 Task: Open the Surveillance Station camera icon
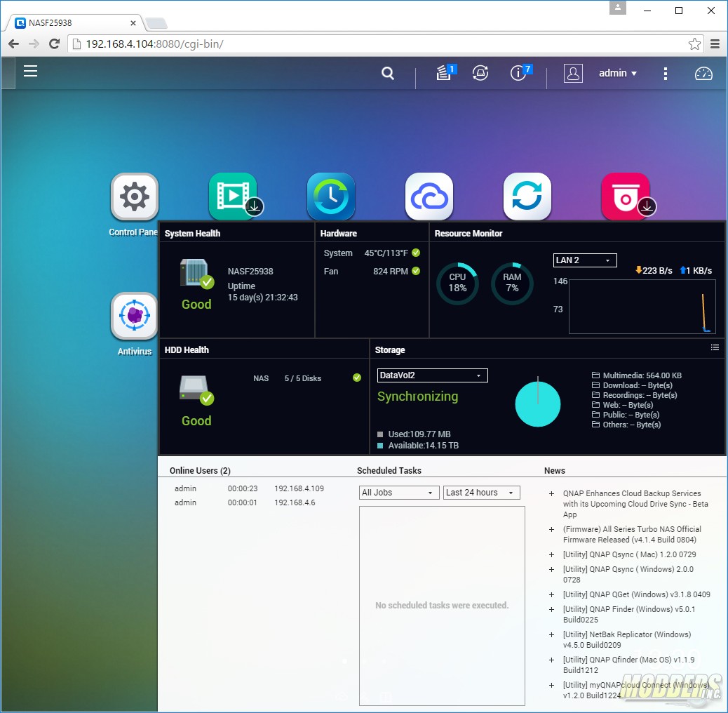coord(626,196)
